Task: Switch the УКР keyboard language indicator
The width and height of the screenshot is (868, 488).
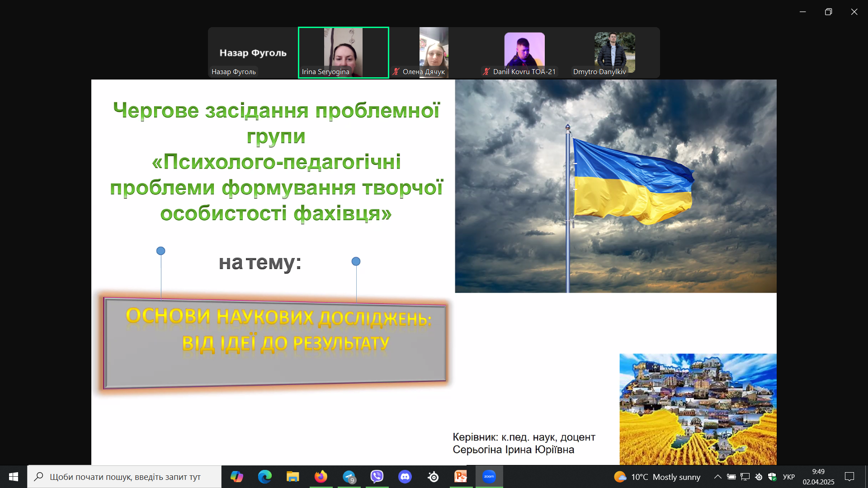Action: (788, 477)
